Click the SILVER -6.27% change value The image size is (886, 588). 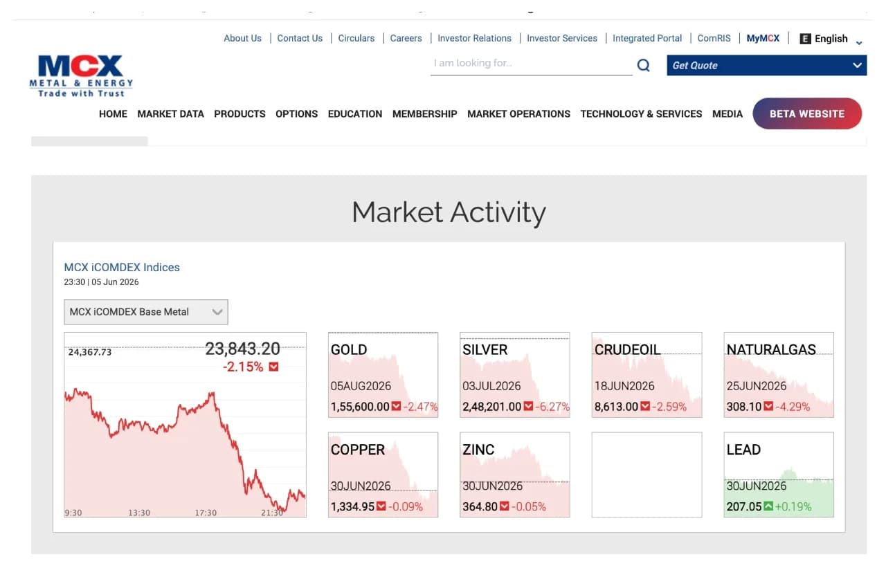click(x=552, y=407)
